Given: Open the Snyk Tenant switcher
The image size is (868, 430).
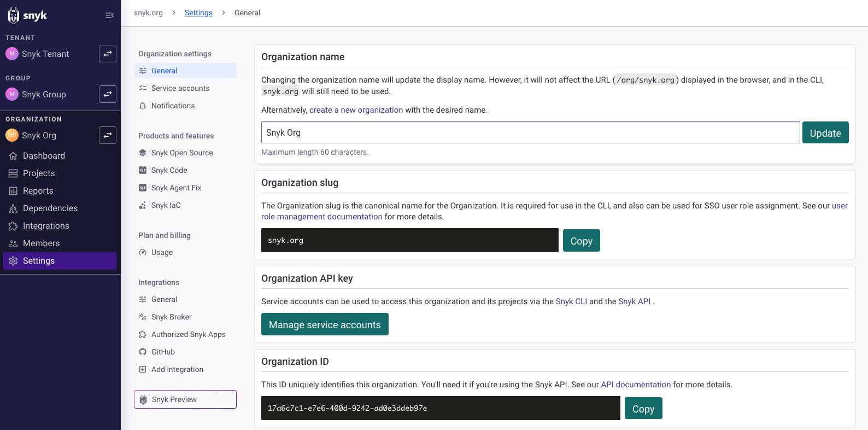Looking at the screenshot, I should (x=108, y=54).
